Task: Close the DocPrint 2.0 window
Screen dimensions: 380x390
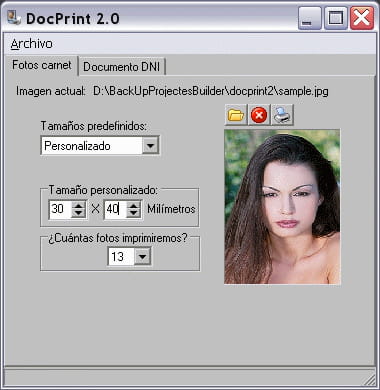Action: [362, 18]
